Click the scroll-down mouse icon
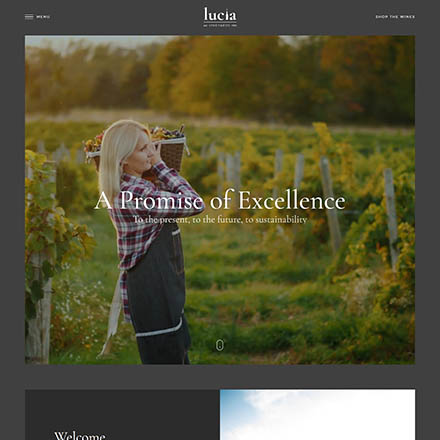440x440 pixels. coord(219,345)
